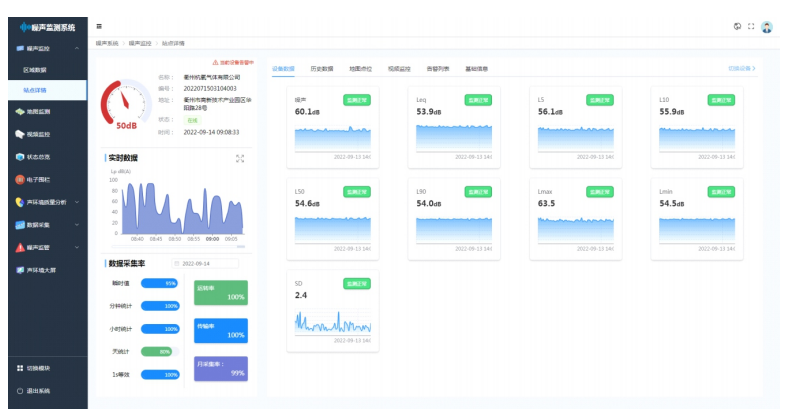Expand the 实时数据 chart to fullscreen
This screenshot has width=800, height=420.
click(240, 158)
